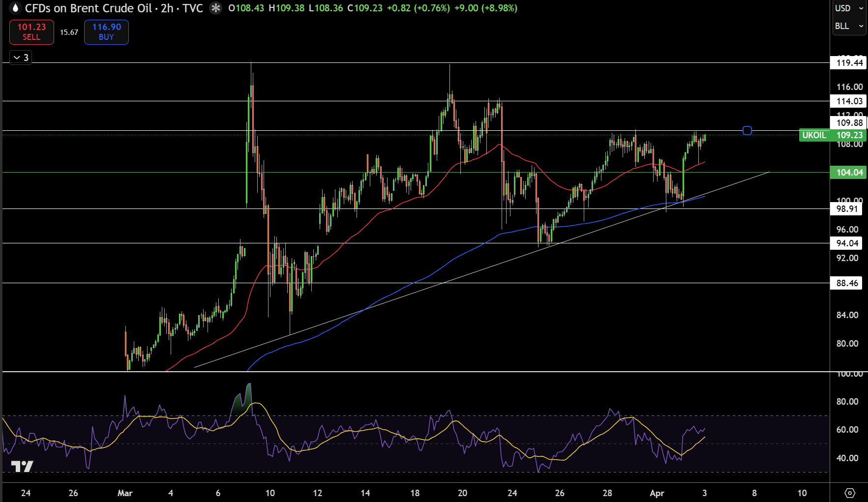Open the USD currency dropdown

click(x=849, y=8)
